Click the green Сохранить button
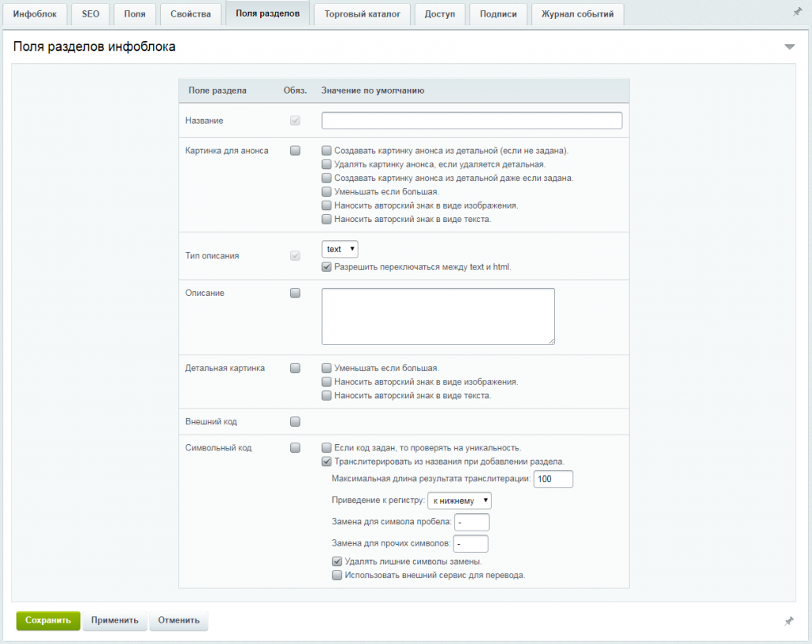Image resolution: width=812 pixels, height=644 pixels. (x=48, y=620)
